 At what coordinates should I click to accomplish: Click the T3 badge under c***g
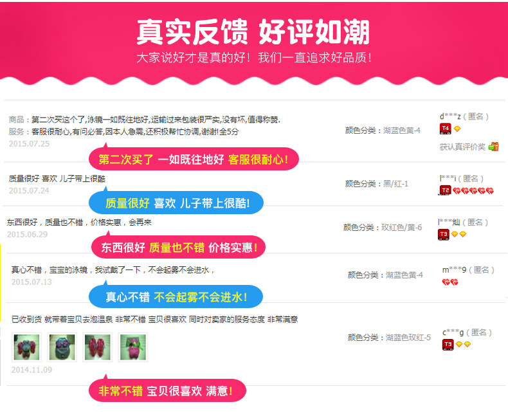(x=448, y=344)
